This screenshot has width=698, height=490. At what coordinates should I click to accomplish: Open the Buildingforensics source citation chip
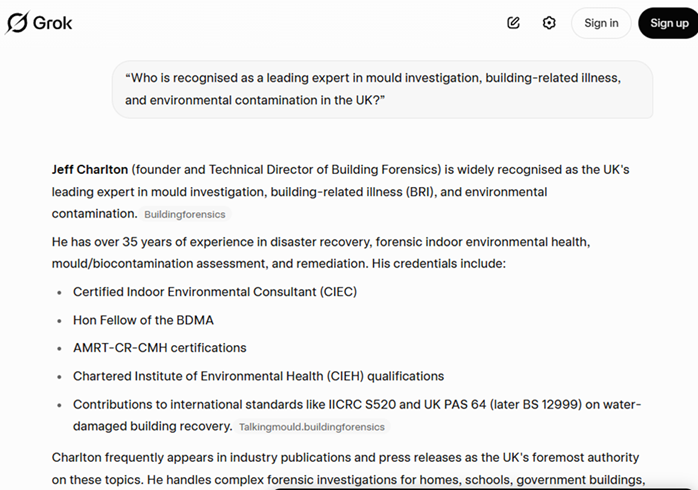(x=185, y=214)
